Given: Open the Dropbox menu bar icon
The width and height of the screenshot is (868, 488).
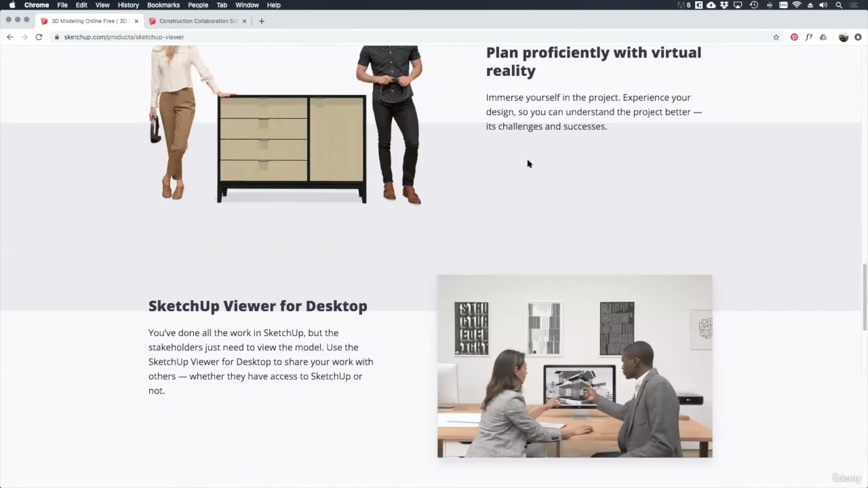Looking at the screenshot, I should 724,5.
